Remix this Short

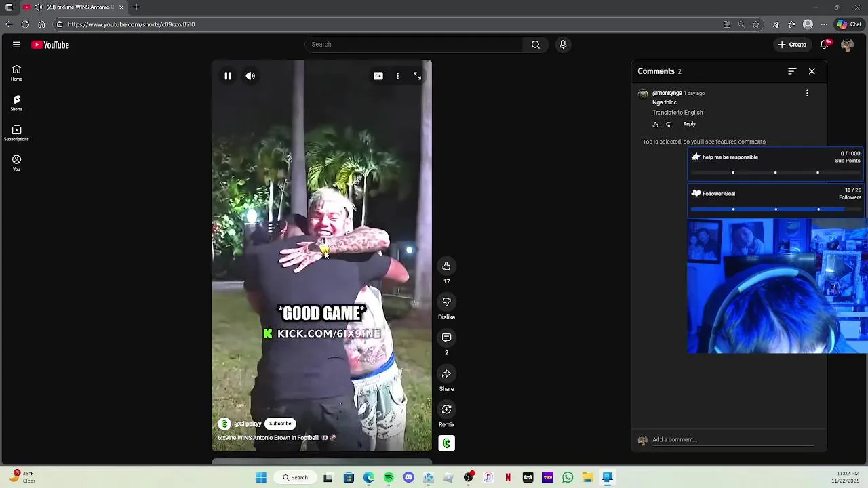click(x=446, y=409)
